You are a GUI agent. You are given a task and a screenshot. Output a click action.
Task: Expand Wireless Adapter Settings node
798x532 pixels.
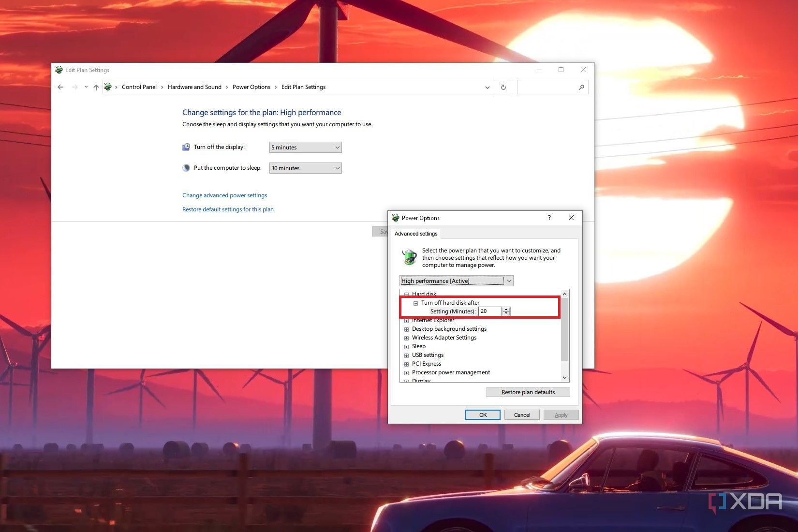[x=406, y=338]
